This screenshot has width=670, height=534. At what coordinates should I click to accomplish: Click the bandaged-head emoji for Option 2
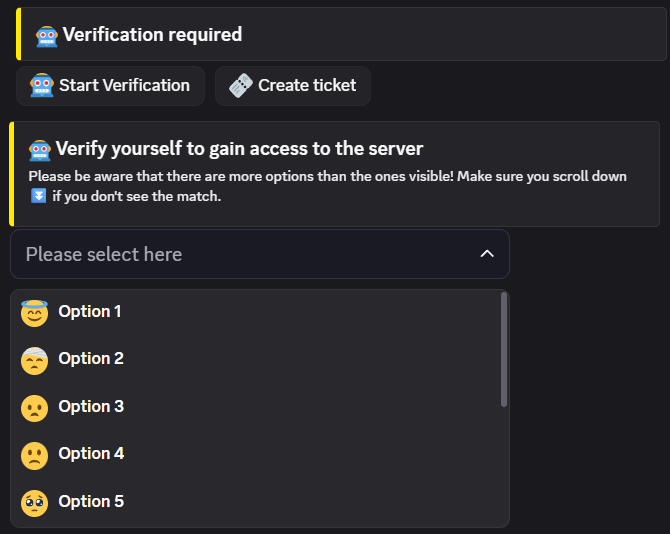pos(34,360)
